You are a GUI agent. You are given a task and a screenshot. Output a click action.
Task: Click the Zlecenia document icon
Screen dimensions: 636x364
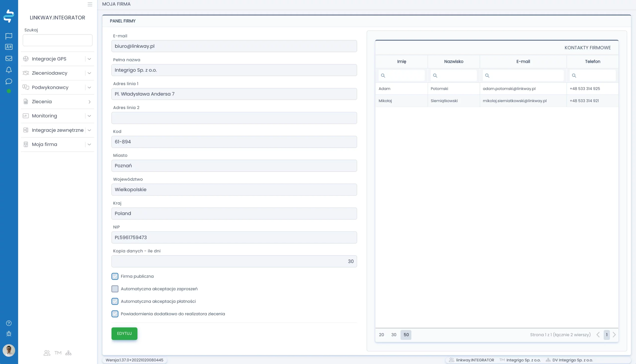pos(26,102)
